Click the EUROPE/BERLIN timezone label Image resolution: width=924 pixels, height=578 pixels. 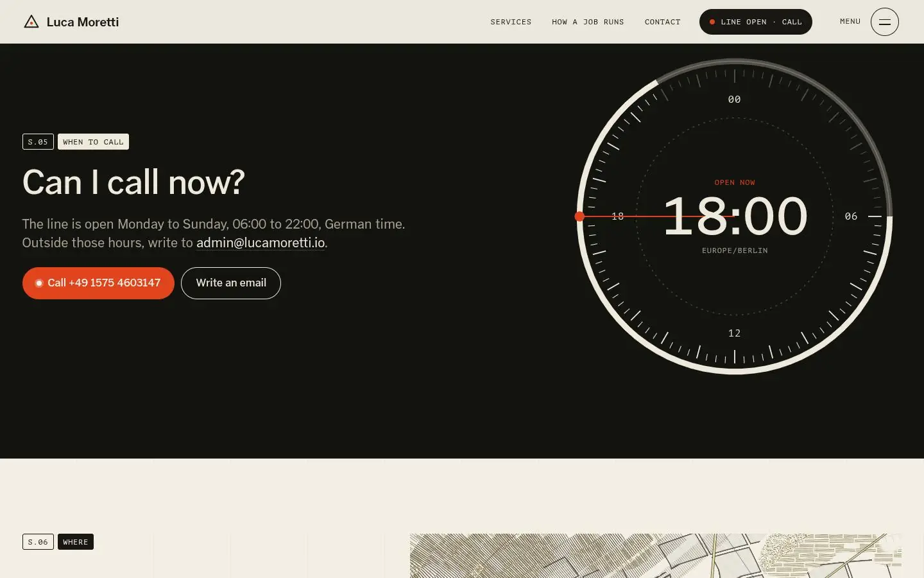pos(735,250)
